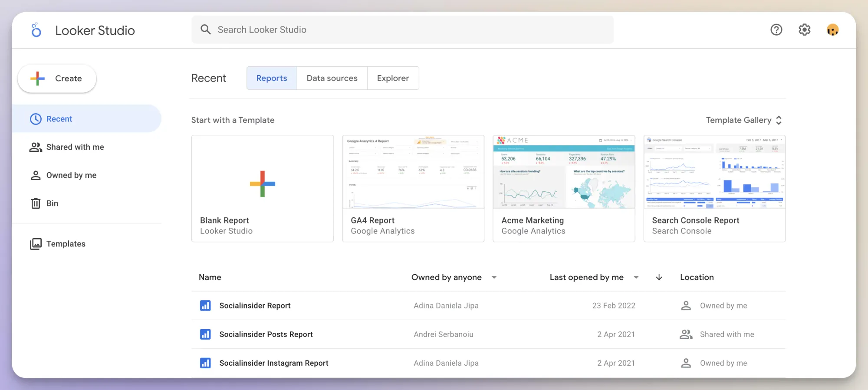The image size is (868, 390).
Task: Open the help question mark icon
Action: (x=776, y=29)
